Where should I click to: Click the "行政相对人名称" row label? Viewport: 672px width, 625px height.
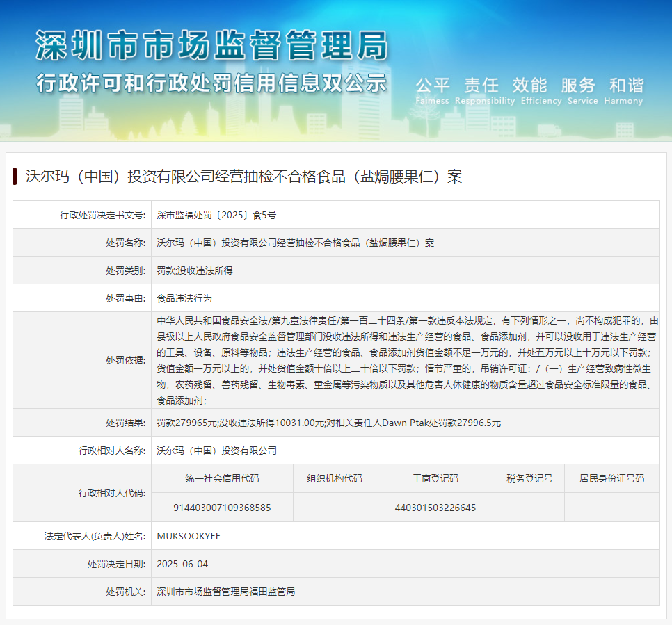click(x=112, y=451)
